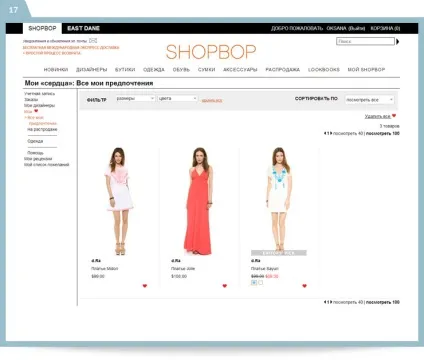Open the цвета filter dropdown
Viewport: 424px width, 360px height.
point(178,99)
